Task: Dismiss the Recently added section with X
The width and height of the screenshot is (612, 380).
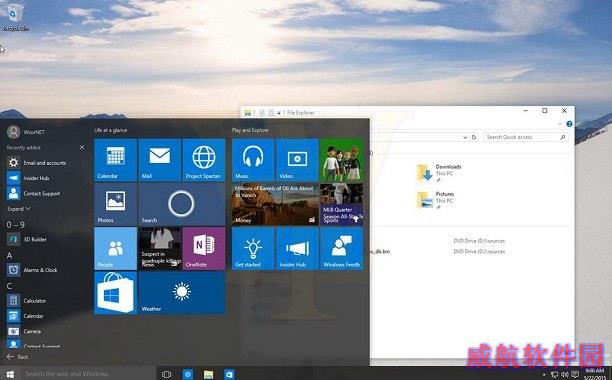Action: [x=82, y=147]
